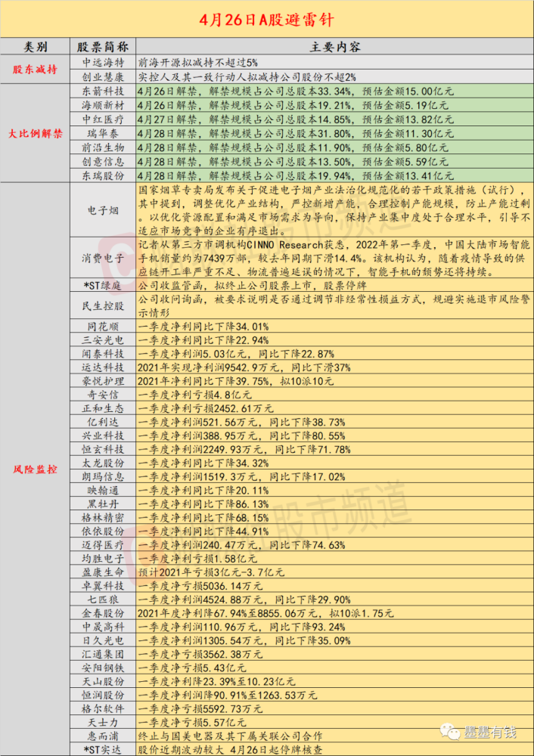Select the stock name '卓翼科技'

pyautogui.click(x=103, y=586)
